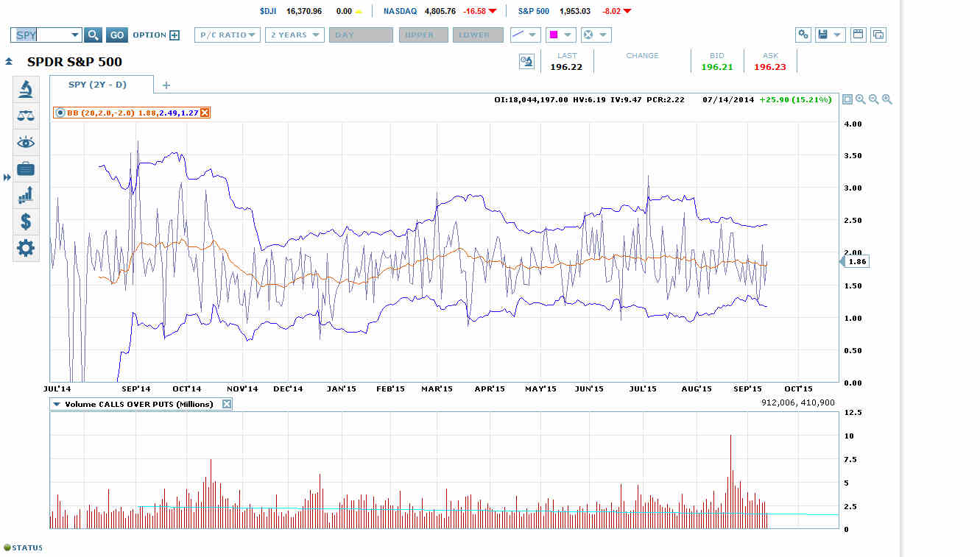
Task: Click the magnifier symbol search icon
Action: [93, 35]
